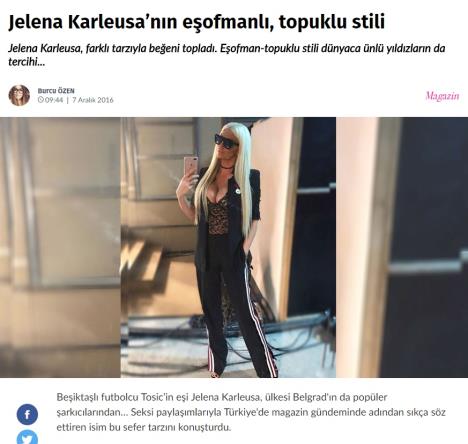Click the blurred right side of the photo
The height and width of the screenshot is (444, 468).
pos(402,247)
